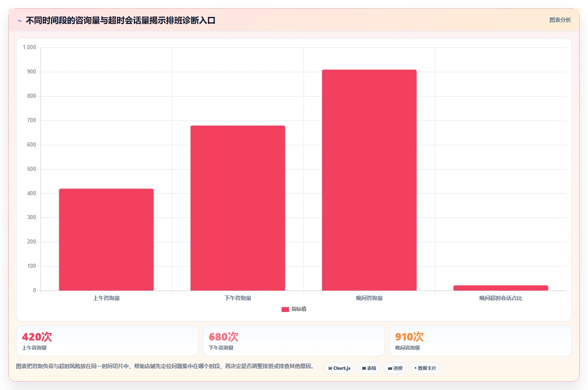Open the 420次 上午咨询量 data card
The image size is (588, 390).
[107, 341]
